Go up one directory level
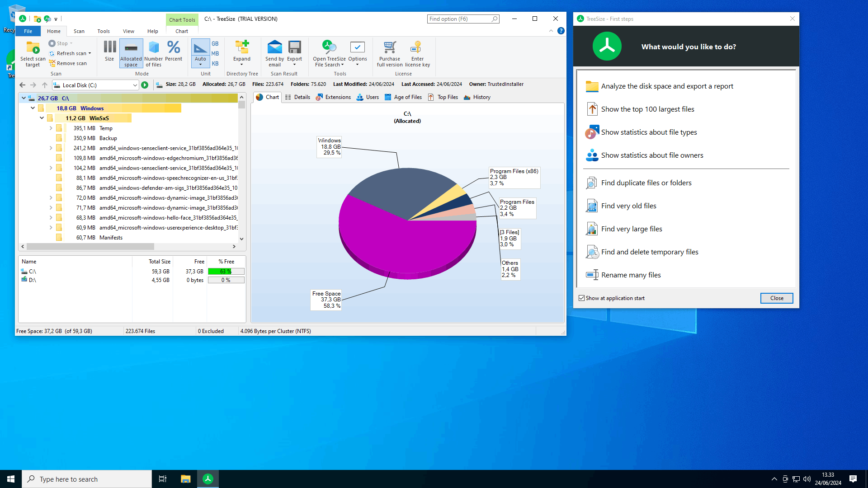 [x=44, y=85]
